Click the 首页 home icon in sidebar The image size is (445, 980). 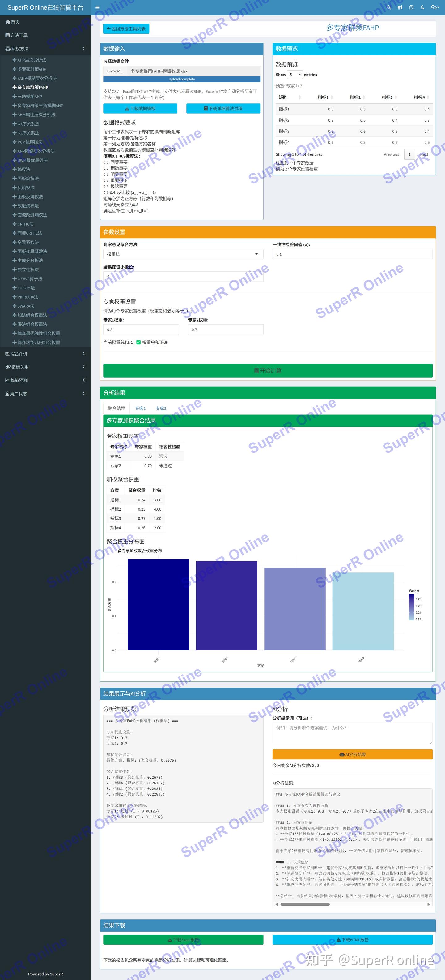coord(8,22)
